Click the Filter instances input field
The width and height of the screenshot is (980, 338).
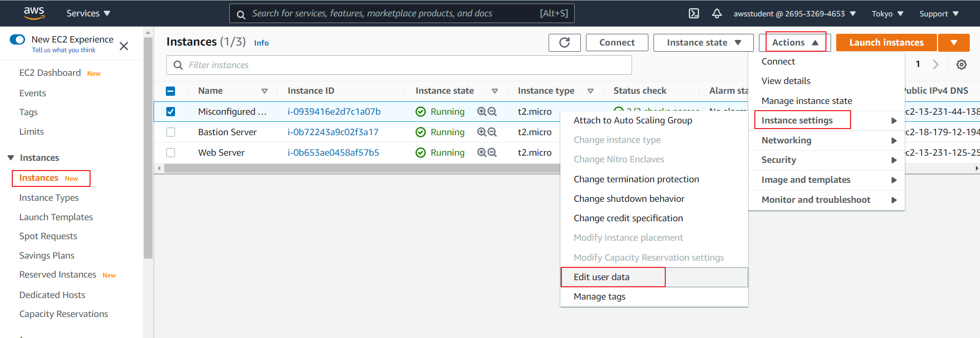tap(399, 65)
